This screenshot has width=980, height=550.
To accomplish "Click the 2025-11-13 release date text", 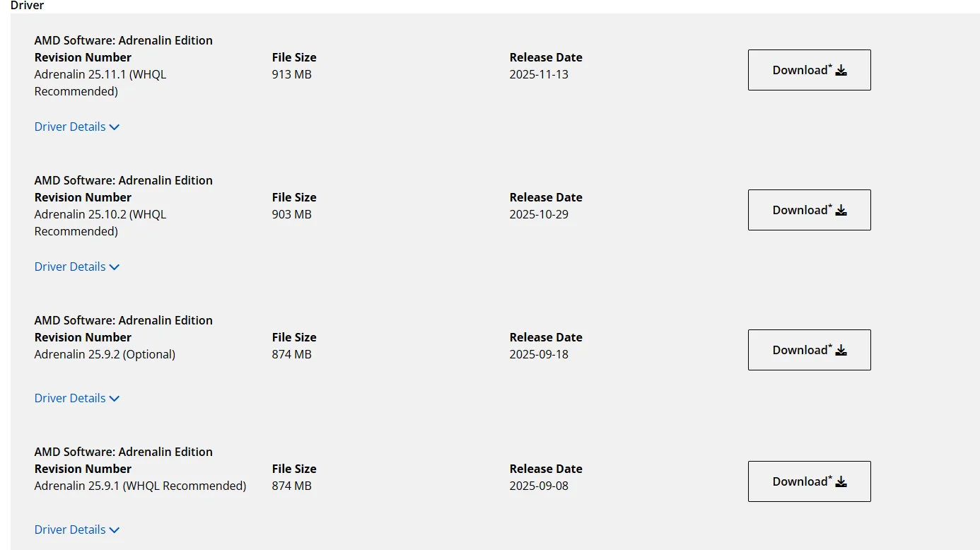I will coord(539,74).
